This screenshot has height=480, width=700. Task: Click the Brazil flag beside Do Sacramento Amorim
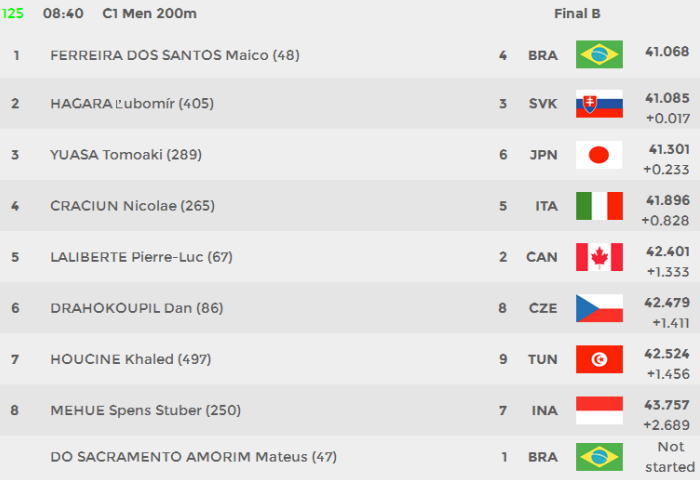599,457
